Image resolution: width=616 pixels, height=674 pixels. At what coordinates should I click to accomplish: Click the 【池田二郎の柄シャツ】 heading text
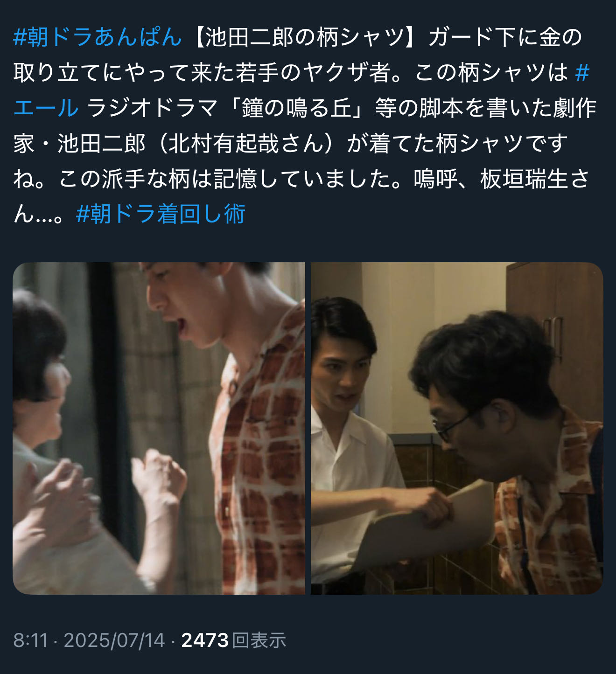pos(303,37)
